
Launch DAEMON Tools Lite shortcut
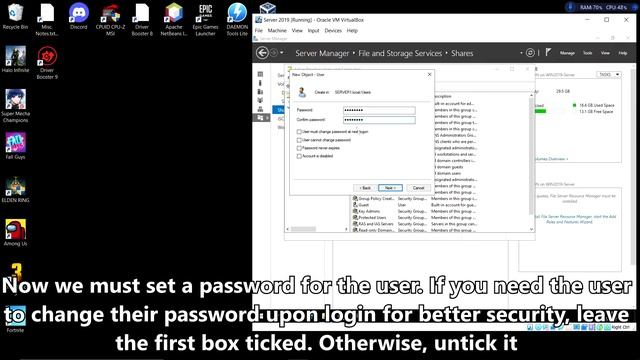[x=237, y=20]
